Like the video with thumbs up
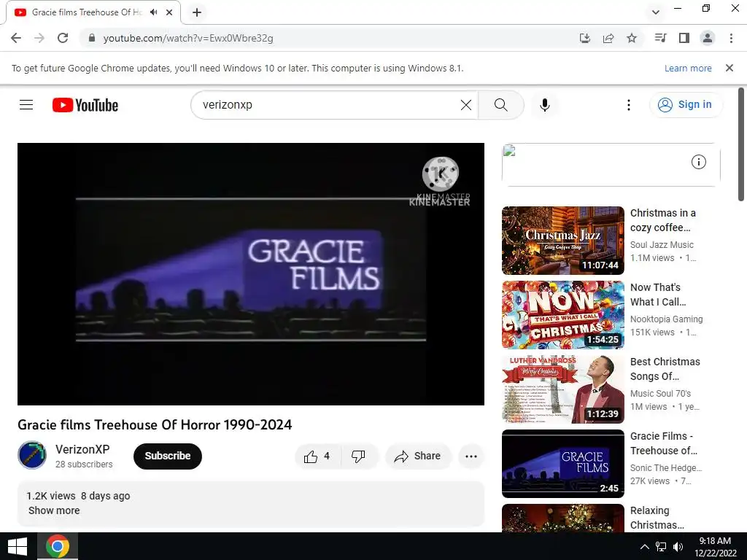Screen dimensions: 747x560 [317, 456]
